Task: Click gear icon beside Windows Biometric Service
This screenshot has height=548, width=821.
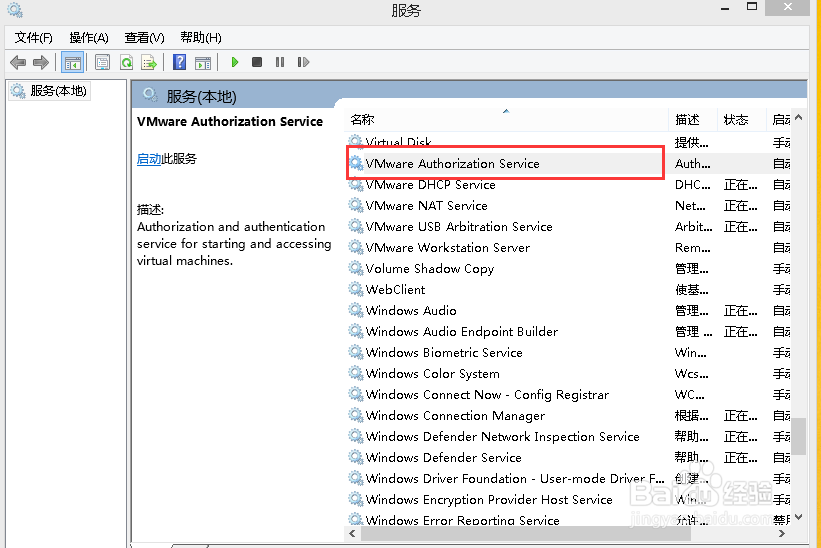Action: coord(356,352)
